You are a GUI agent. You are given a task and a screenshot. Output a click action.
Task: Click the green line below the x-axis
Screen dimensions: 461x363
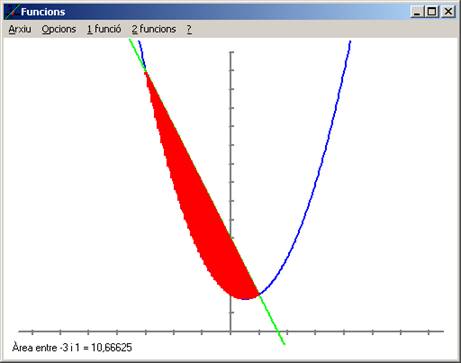pyautogui.click(x=282, y=338)
